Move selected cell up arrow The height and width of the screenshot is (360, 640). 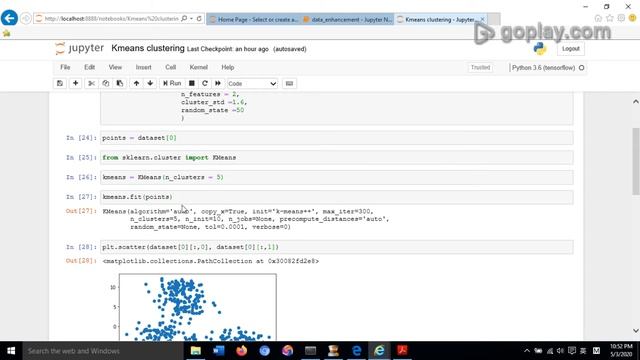coord(136,83)
